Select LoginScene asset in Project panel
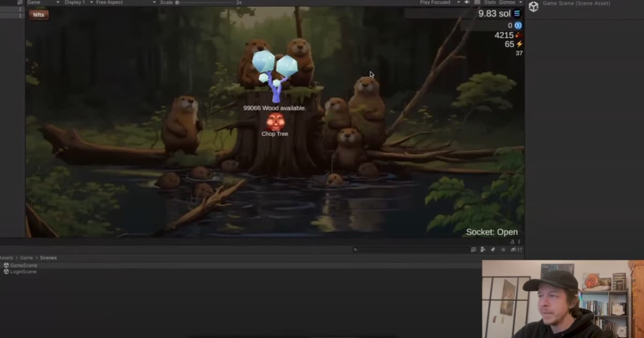The image size is (644, 338). 23,271
